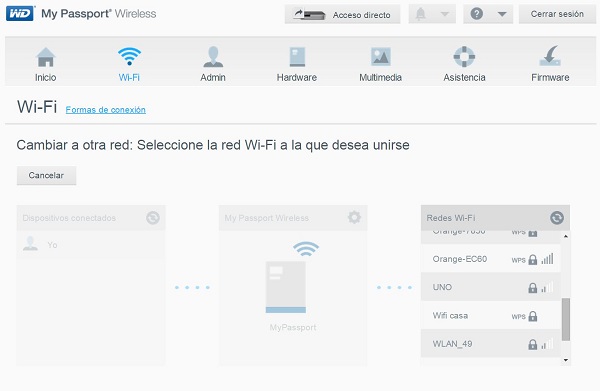Click the lock icon for WLAN_49
Image resolution: width=600 pixels, height=391 pixels.
point(533,344)
